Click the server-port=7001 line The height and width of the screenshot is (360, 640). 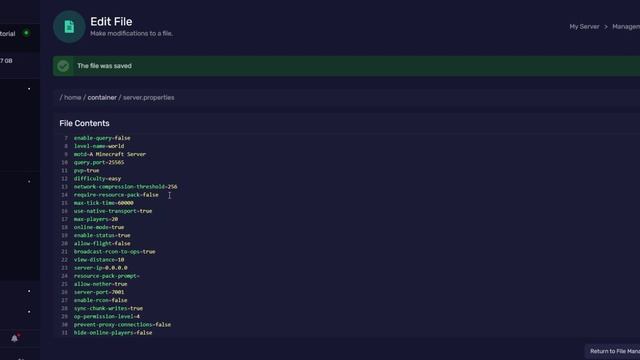click(x=99, y=292)
